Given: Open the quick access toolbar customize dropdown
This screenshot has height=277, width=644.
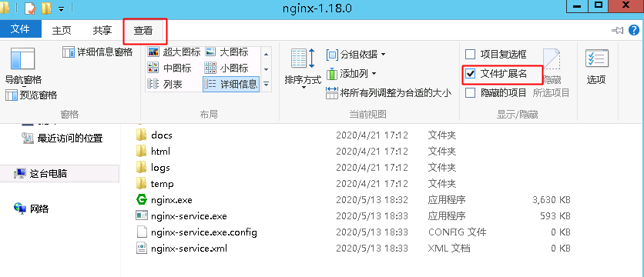Looking at the screenshot, I should [x=62, y=8].
